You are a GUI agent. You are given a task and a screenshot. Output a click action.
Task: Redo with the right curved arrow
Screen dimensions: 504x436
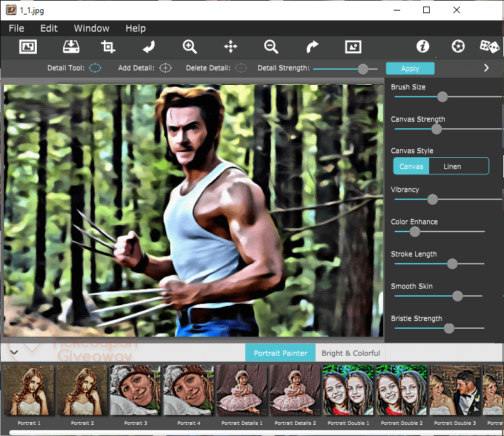[312, 47]
